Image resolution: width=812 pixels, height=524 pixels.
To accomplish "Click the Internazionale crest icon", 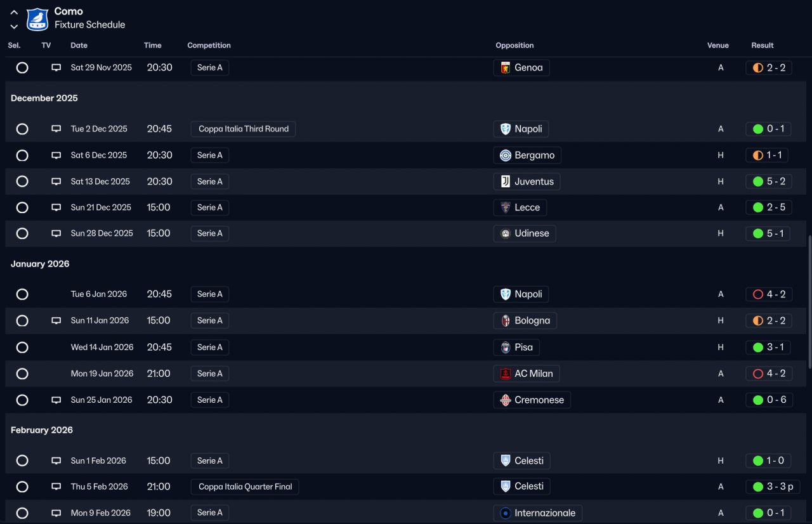I will click(506, 513).
